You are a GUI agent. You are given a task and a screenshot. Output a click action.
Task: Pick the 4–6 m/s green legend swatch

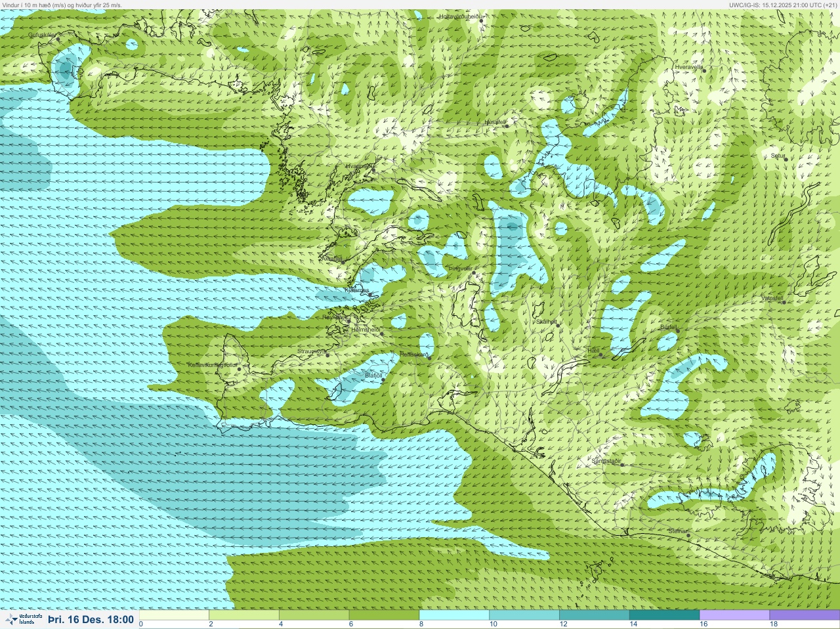tap(314, 615)
